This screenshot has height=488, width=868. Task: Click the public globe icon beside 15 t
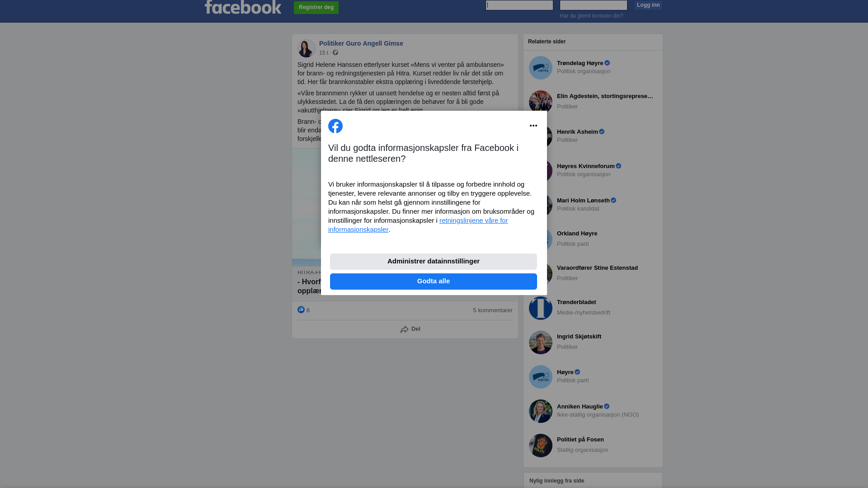coord(335,52)
